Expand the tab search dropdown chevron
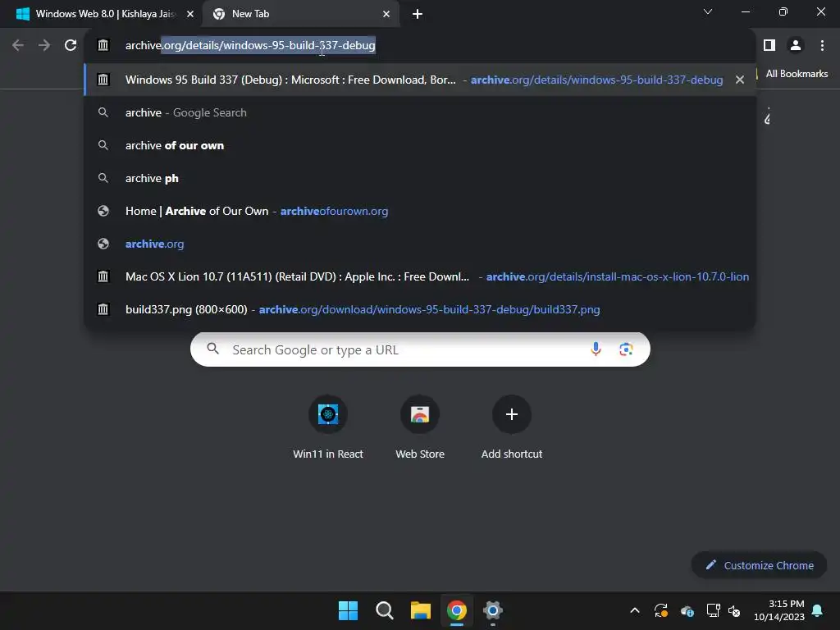Image resolution: width=840 pixels, height=630 pixels. [708, 11]
